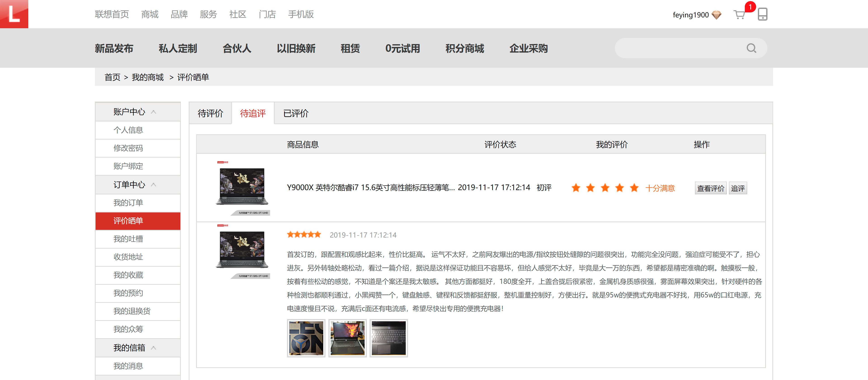
Task: Click the diamond membership badge icon
Action: click(716, 15)
